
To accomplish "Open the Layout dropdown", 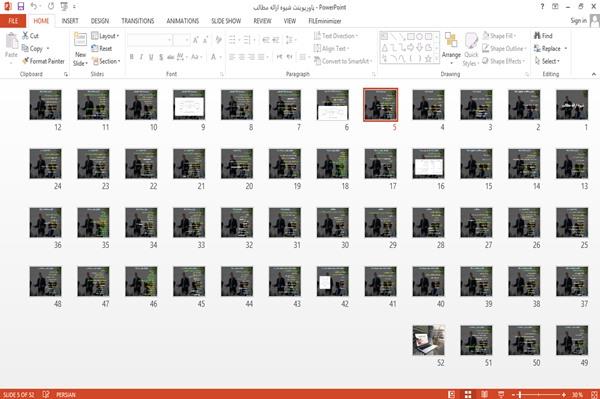I will coord(105,36).
